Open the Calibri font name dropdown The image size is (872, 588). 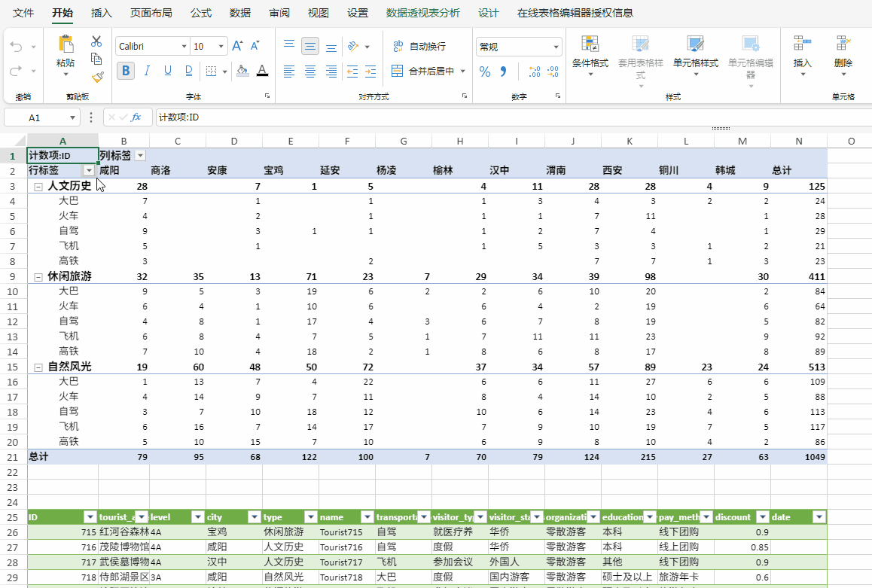click(x=153, y=47)
